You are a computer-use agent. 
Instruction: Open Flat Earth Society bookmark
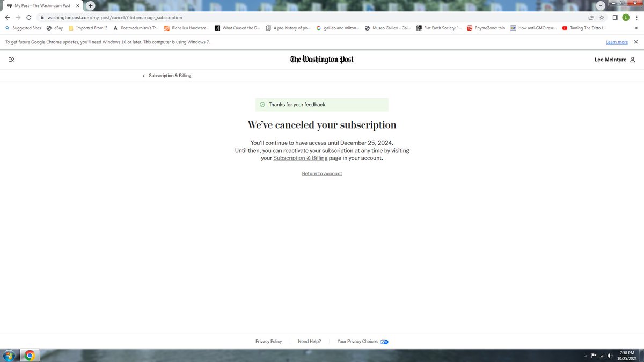438,28
